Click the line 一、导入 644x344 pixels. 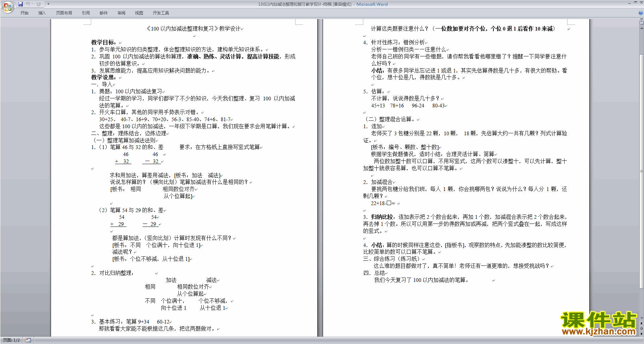click(102, 84)
